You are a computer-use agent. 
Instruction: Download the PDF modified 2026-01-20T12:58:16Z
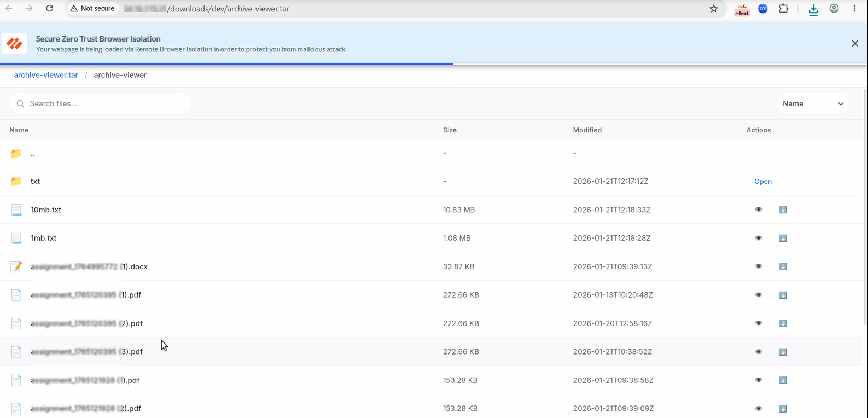pyautogui.click(x=783, y=323)
